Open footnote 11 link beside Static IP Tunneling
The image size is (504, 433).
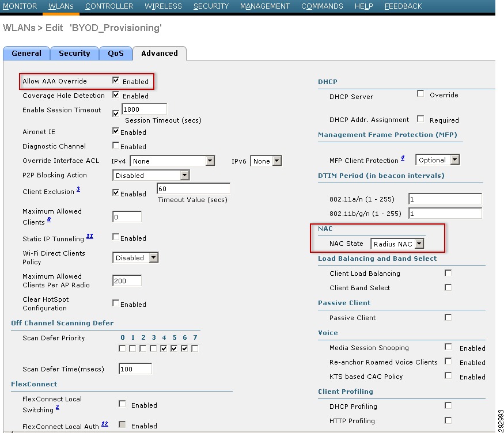90,237
